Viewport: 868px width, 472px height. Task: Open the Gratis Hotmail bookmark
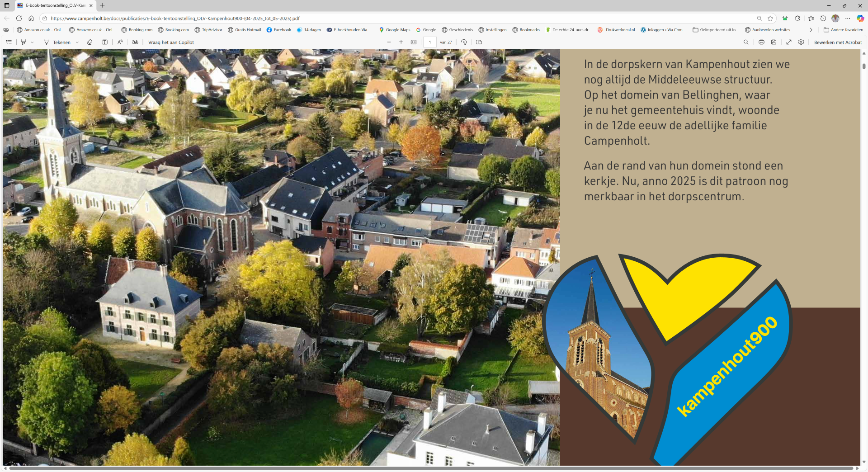[x=245, y=30]
